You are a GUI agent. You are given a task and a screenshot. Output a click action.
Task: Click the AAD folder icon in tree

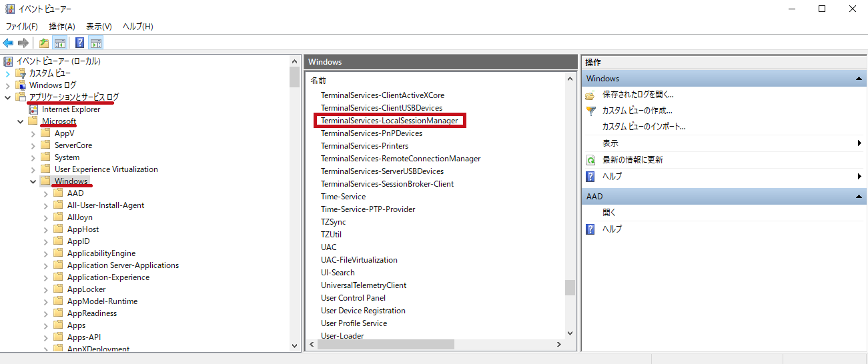coord(59,193)
